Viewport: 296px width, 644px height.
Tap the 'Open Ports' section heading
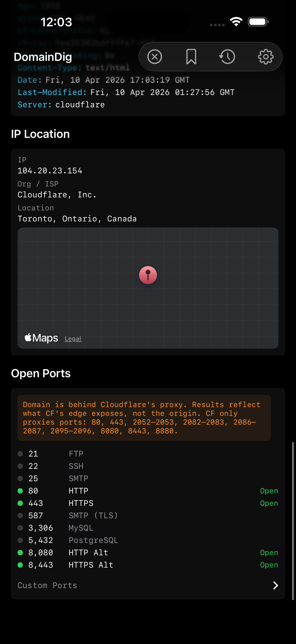tap(41, 373)
